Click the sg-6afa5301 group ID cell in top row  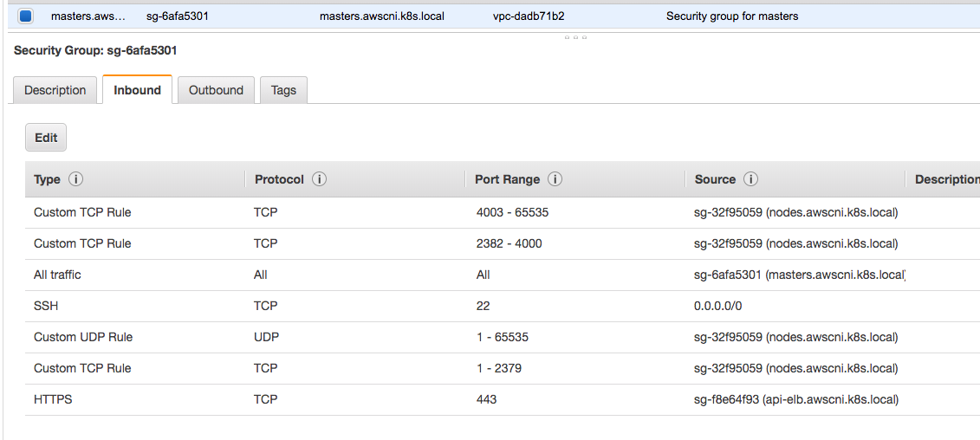click(x=177, y=16)
